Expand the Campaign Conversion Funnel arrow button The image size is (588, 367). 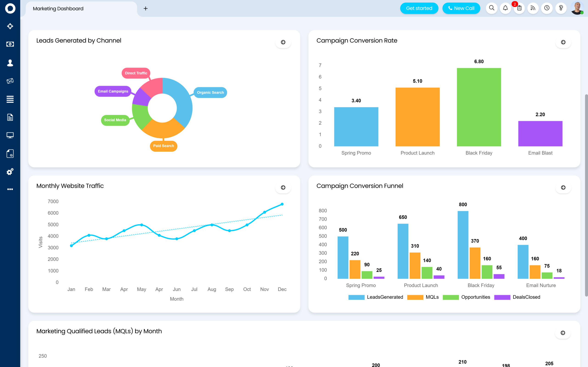(563, 187)
